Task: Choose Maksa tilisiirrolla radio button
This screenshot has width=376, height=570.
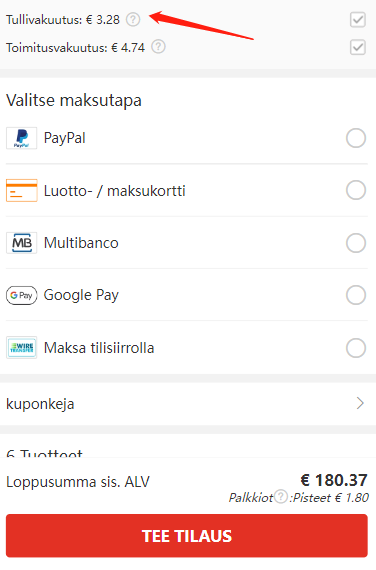Action: tap(356, 348)
